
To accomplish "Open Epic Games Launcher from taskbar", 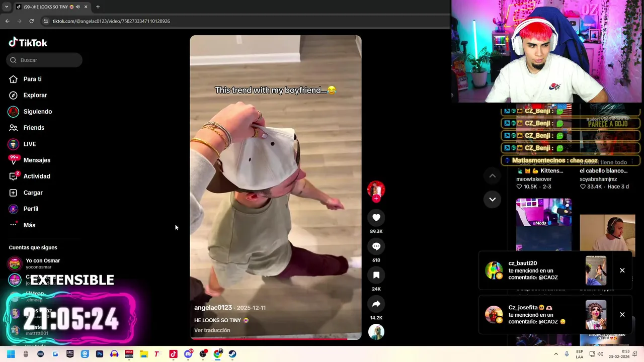I will tap(70, 354).
